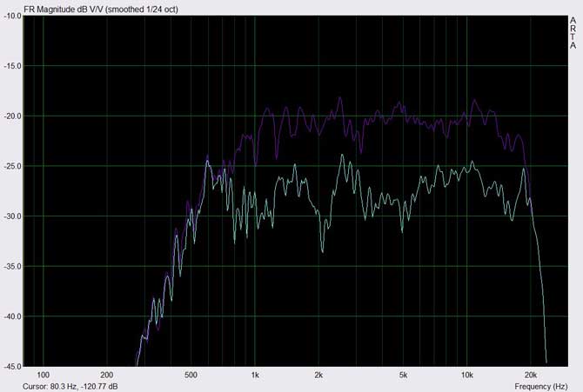
Task: Click the 1k frequency label
Action: [255, 375]
